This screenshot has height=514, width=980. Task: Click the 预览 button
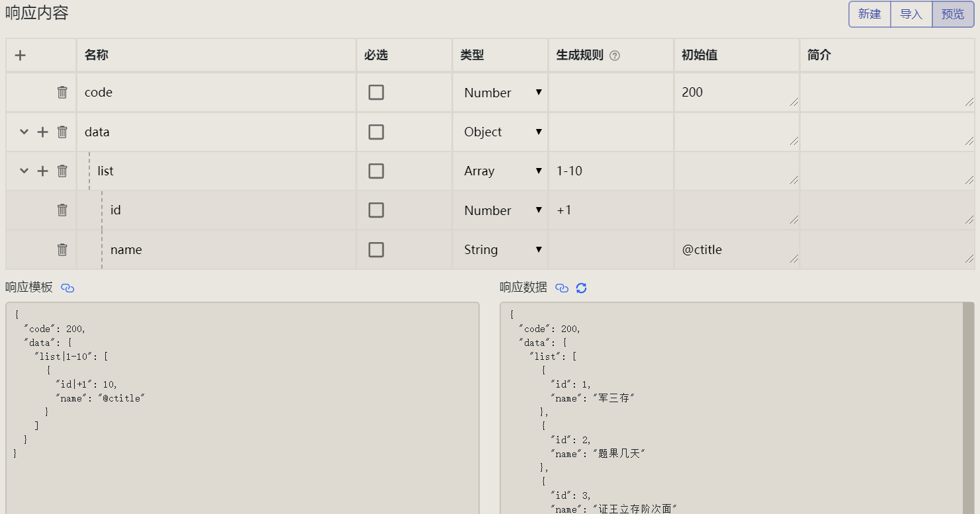(952, 14)
